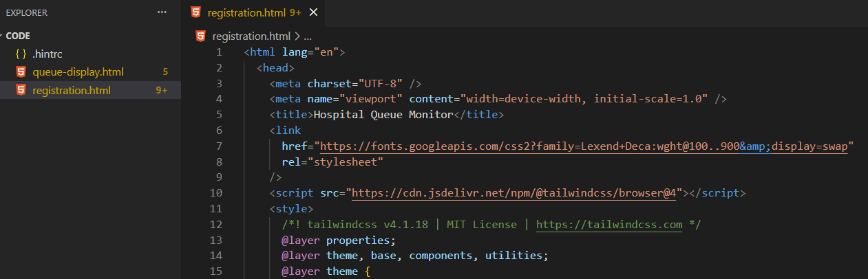Open Explorer's more actions ellipsis menu
Viewport: 868px width, 279px height.
tap(162, 12)
